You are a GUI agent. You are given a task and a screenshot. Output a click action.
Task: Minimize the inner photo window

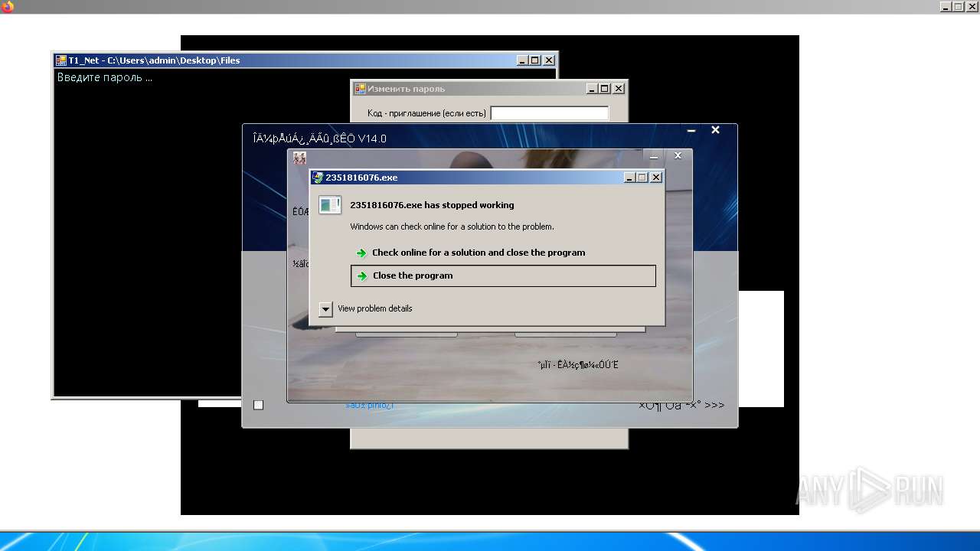[x=654, y=156]
